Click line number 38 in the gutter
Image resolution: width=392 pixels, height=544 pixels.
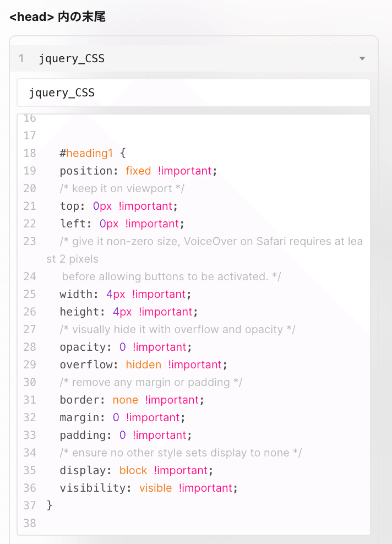[x=30, y=523]
